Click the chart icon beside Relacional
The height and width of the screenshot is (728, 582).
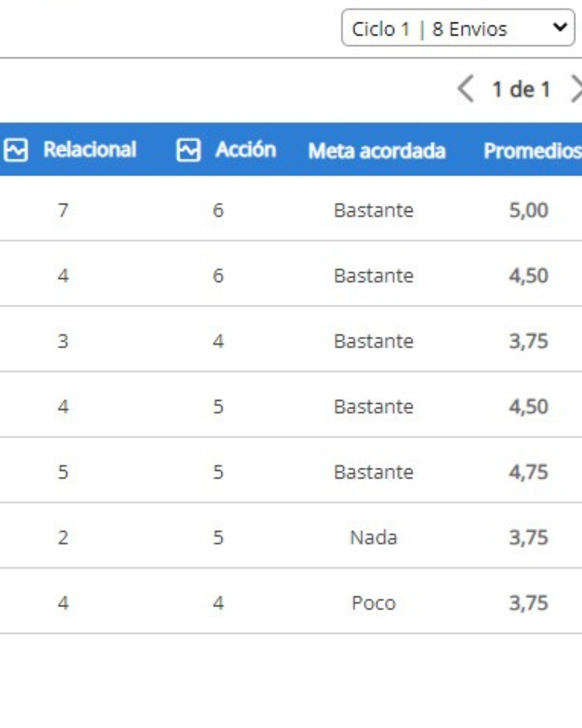pos(16,150)
